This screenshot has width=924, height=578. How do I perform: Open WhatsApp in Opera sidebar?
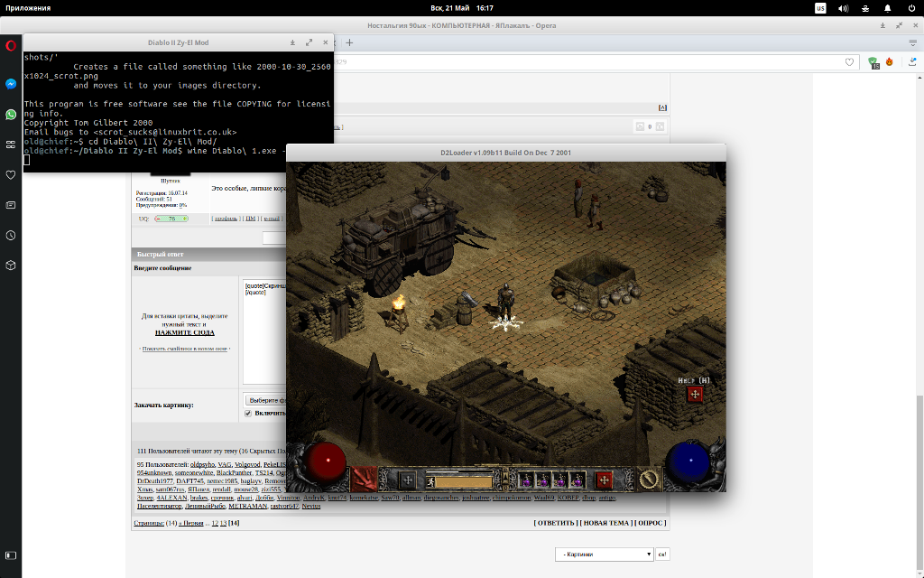coord(11,115)
